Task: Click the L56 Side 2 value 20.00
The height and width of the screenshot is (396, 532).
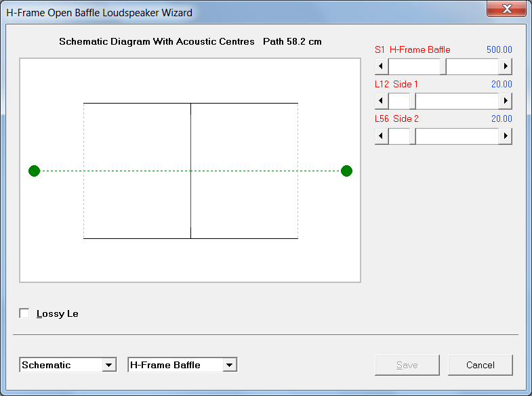Action: point(502,118)
